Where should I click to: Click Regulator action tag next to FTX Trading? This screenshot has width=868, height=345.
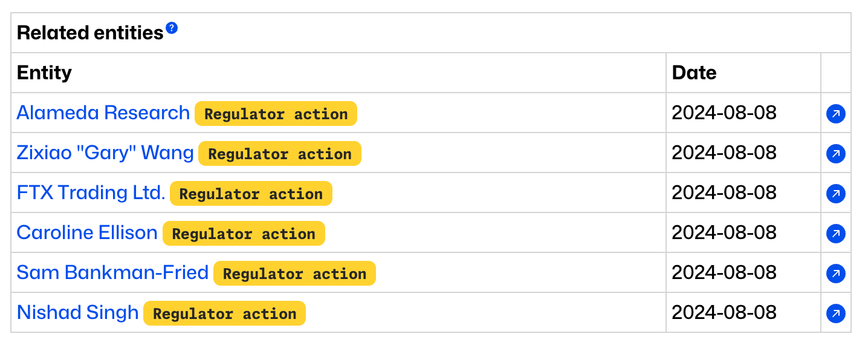click(x=251, y=194)
